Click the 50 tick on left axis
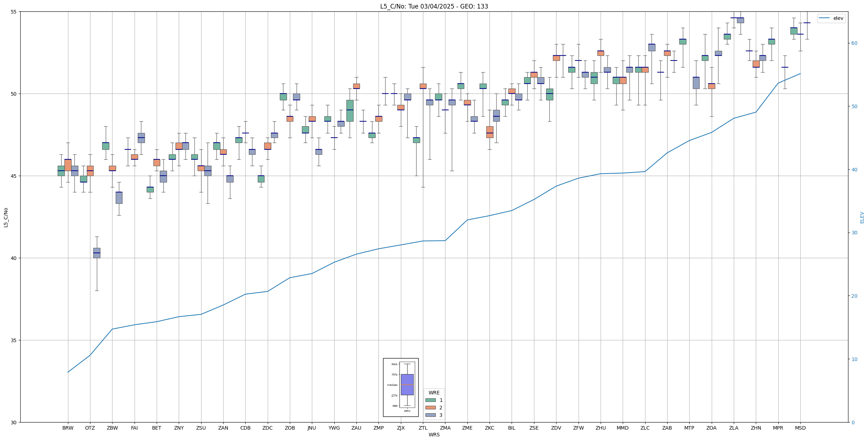Viewport: 868px width, 441px height. pyautogui.click(x=14, y=94)
